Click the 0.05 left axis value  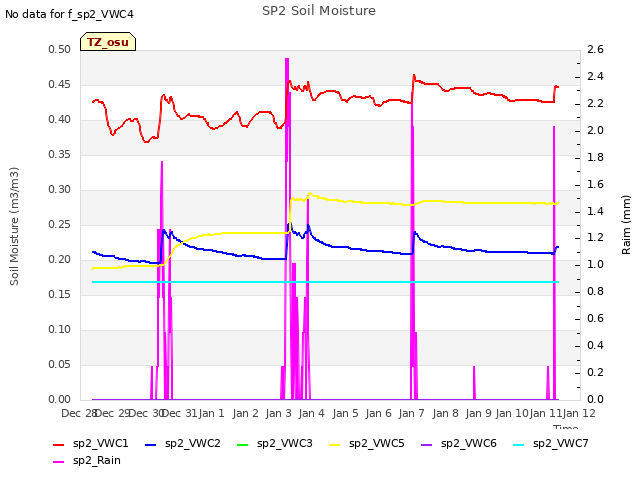pyautogui.click(x=60, y=364)
